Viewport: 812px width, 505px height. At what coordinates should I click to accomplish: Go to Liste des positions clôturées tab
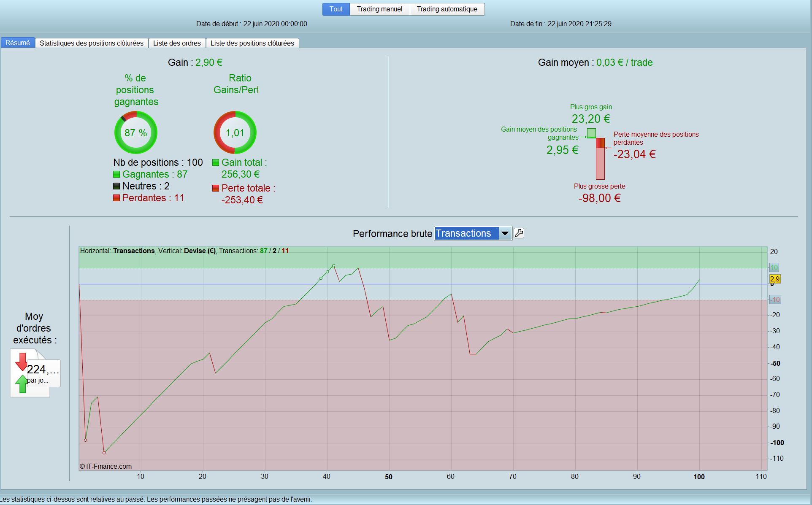[x=252, y=43]
